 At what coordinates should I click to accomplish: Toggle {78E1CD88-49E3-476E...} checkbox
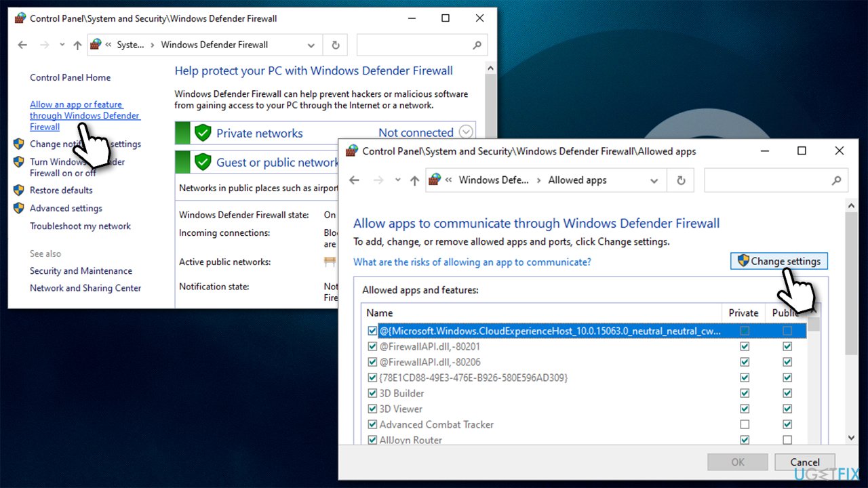tap(372, 378)
